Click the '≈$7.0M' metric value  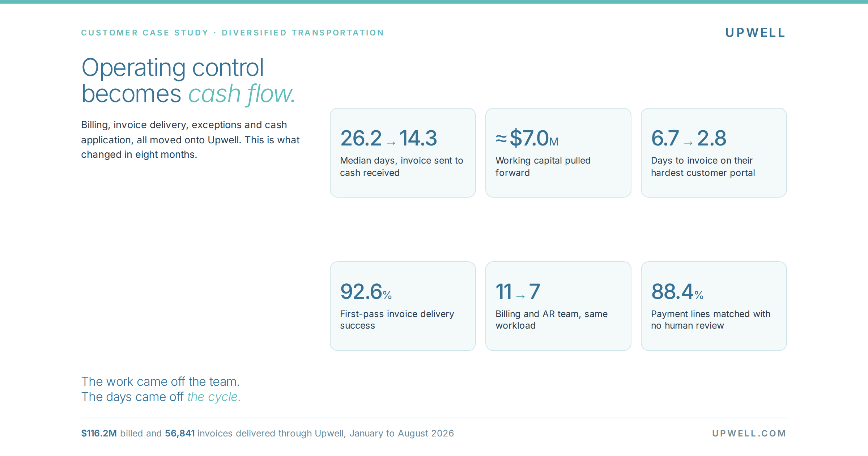click(527, 138)
